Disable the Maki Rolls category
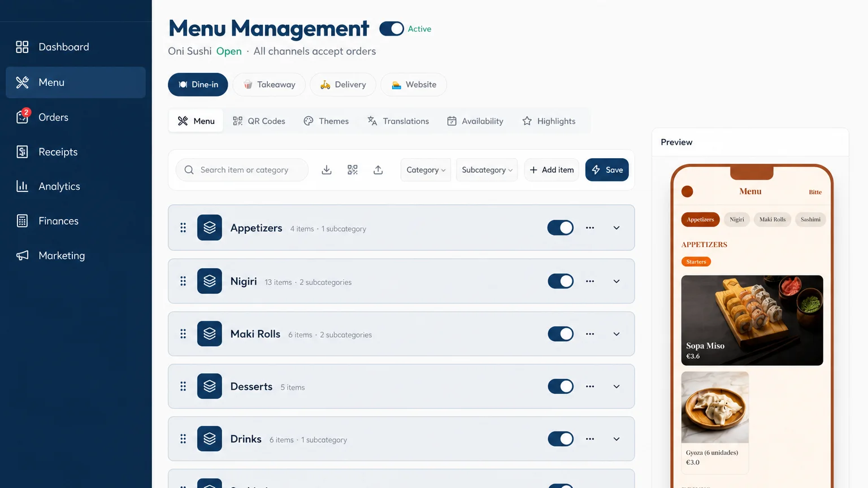 [561, 334]
